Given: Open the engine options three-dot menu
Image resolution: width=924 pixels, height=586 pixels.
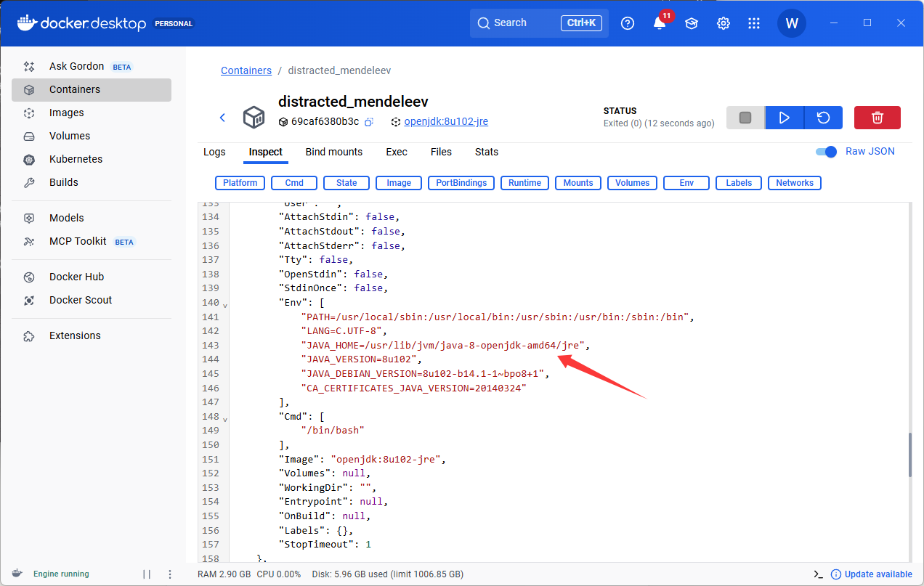Looking at the screenshot, I should 170,574.
